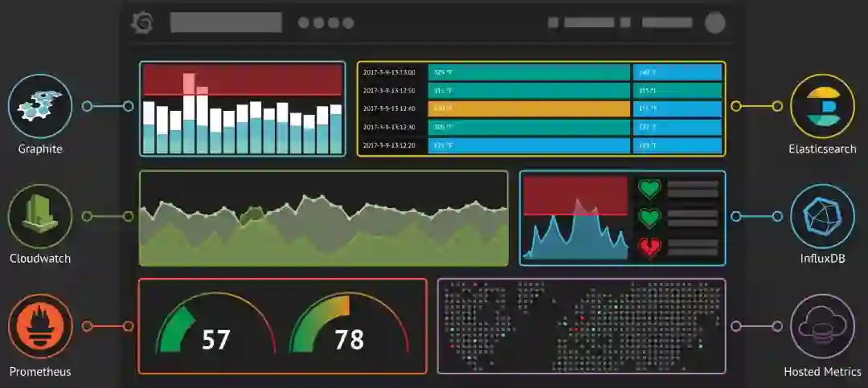
Task: Click the gauge showing 57
Action: tap(216, 324)
